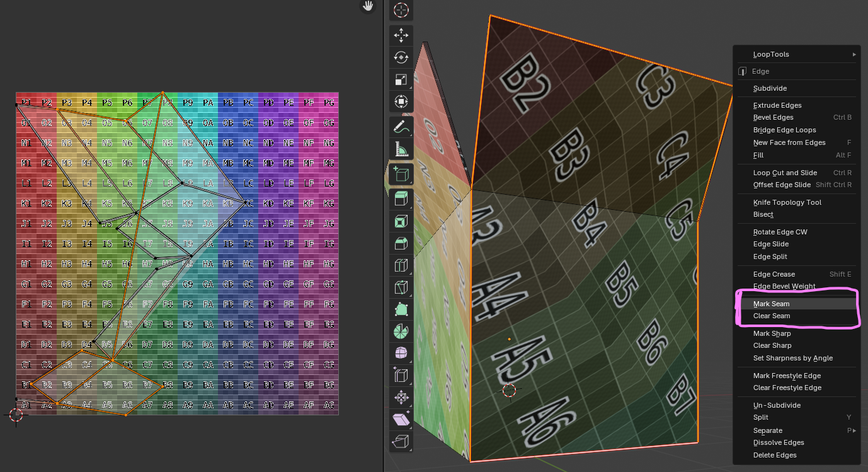Choose Bevel Edges menu entry
Viewport: 868px width, 472px height.
tap(773, 117)
